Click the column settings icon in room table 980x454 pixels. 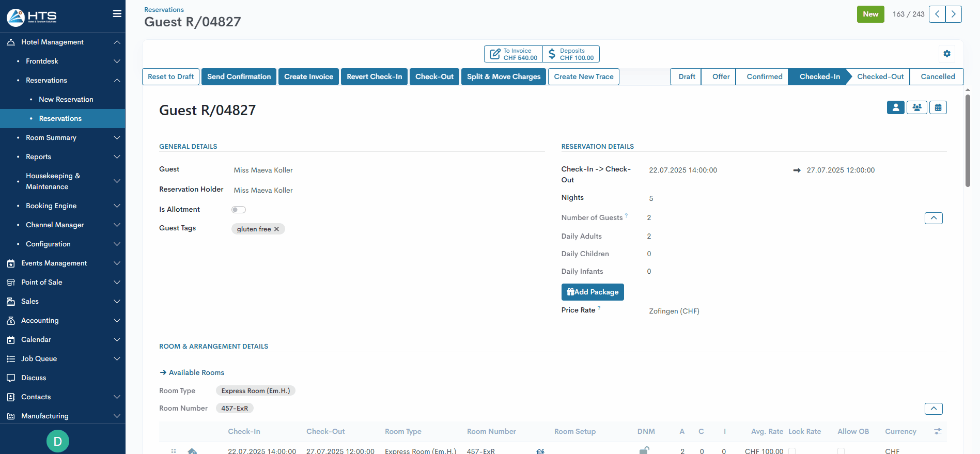coord(938,431)
